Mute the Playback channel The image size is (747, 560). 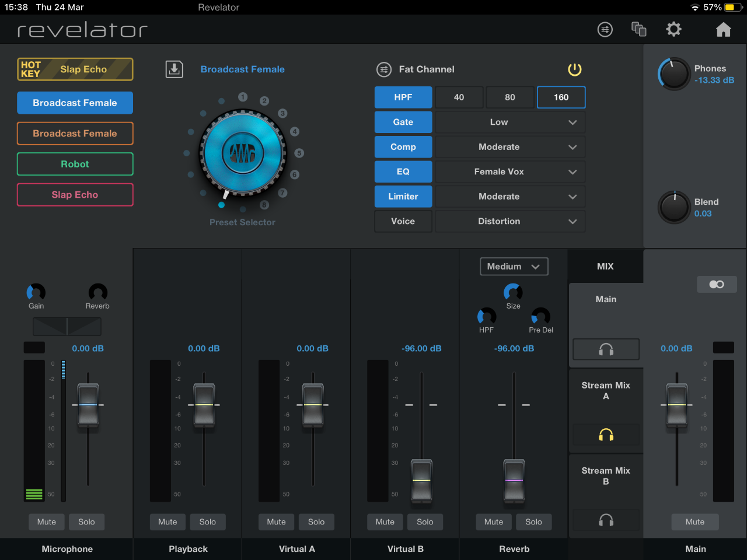click(167, 522)
